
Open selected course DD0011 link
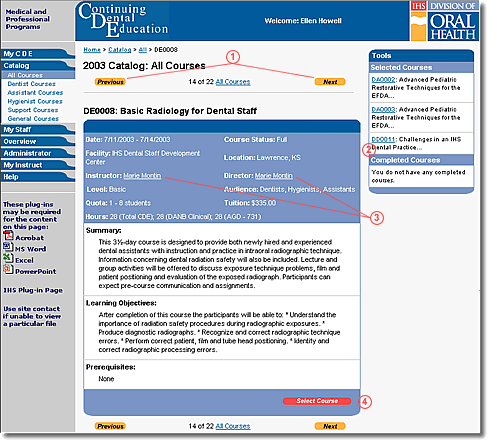pos(383,139)
